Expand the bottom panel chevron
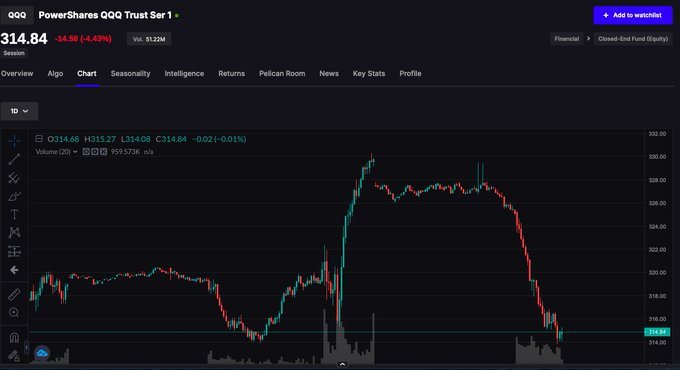Viewport: 680px width, 370px height. click(x=342, y=364)
